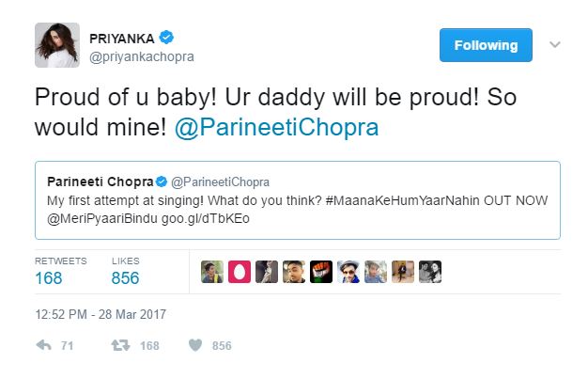This screenshot has height=379, width=588.
Task: Retweet this tweet using the retweet icon
Action: 120,345
